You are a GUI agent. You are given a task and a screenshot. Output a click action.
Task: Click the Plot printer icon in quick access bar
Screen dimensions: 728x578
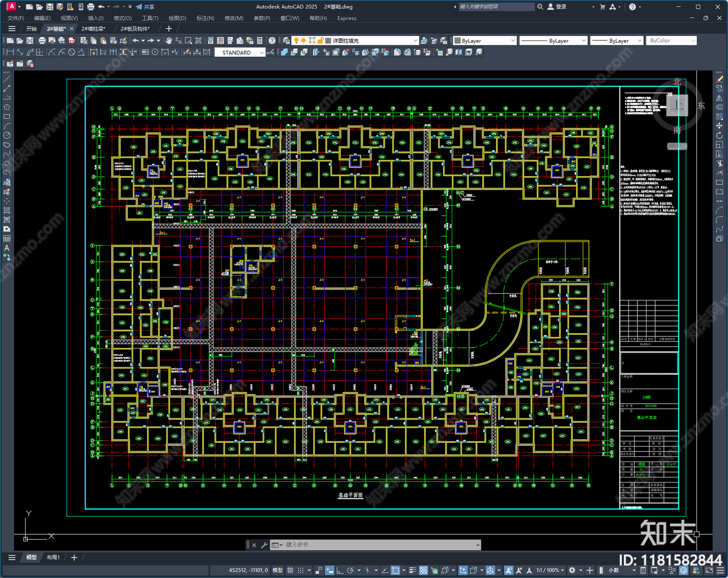91,7
